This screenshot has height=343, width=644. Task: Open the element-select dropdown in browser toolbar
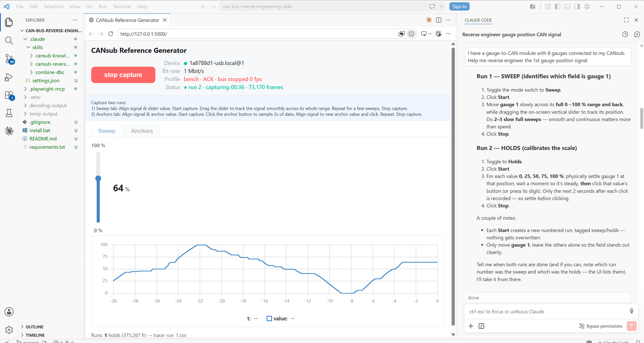click(x=430, y=34)
